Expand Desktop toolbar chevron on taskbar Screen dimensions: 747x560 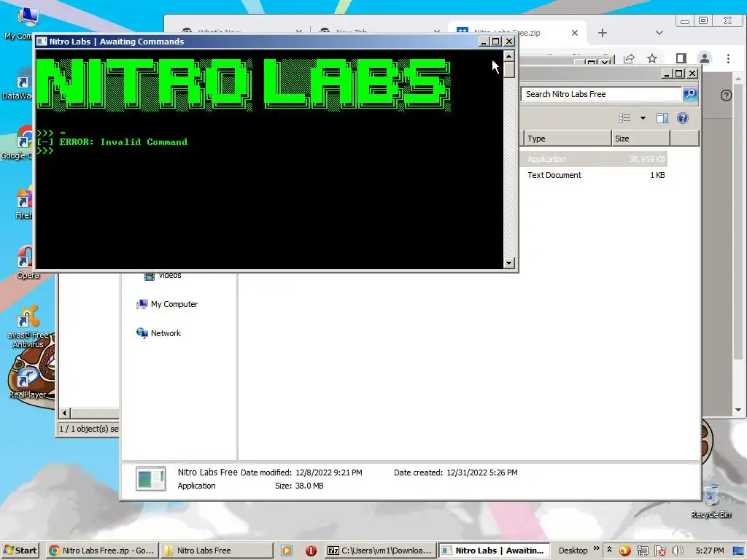tap(597, 548)
